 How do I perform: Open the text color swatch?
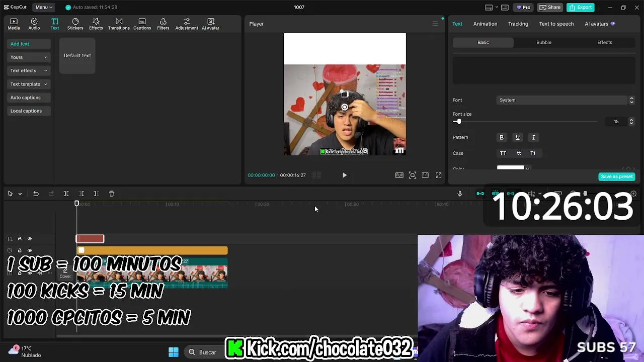[x=510, y=168]
